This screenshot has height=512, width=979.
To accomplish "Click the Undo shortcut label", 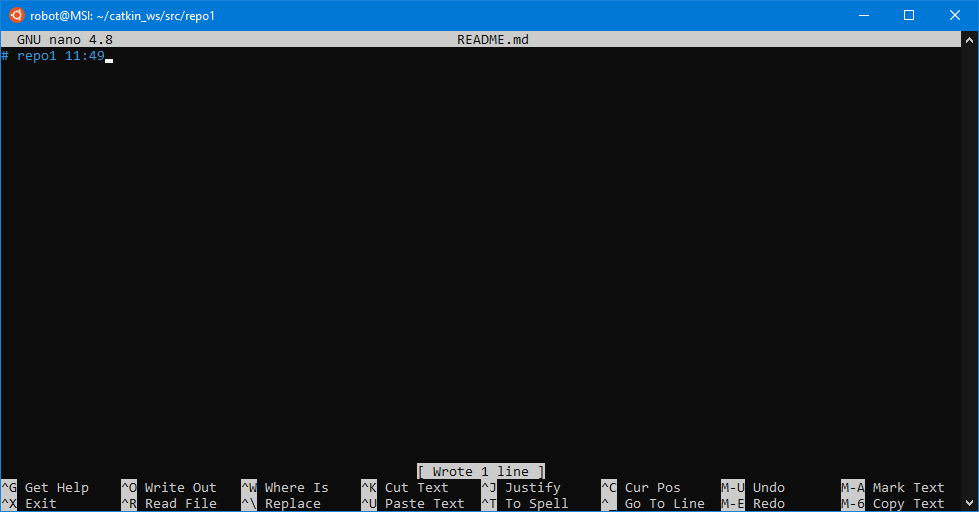I will pos(768,488).
